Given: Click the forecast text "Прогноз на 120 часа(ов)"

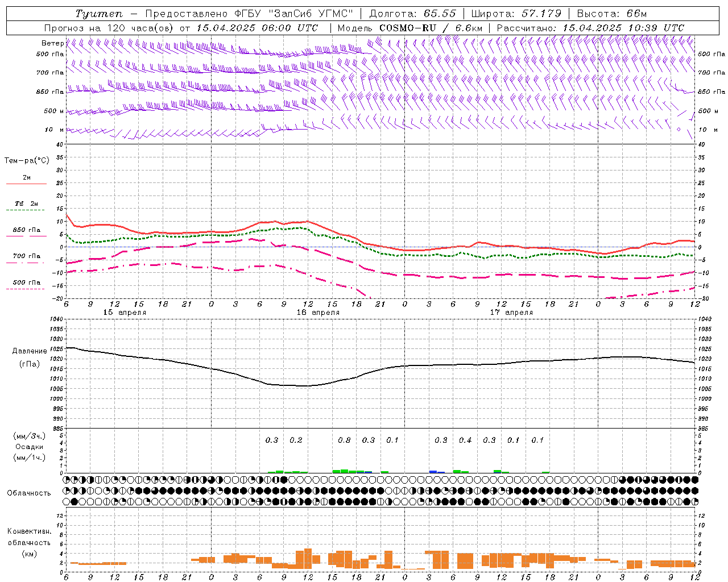Looking at the screenshot, I should tap(109, 28).
